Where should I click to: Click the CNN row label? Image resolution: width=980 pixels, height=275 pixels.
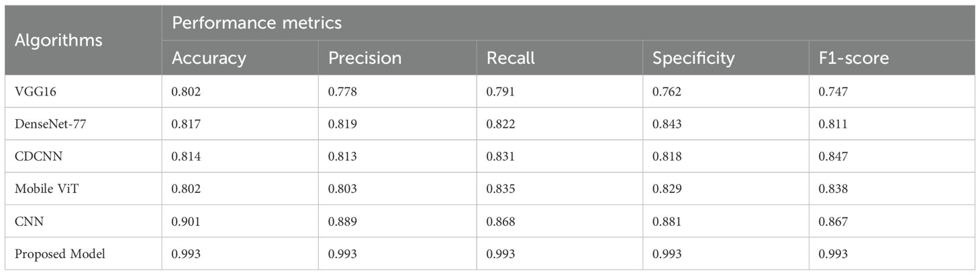tap(26, 221)
